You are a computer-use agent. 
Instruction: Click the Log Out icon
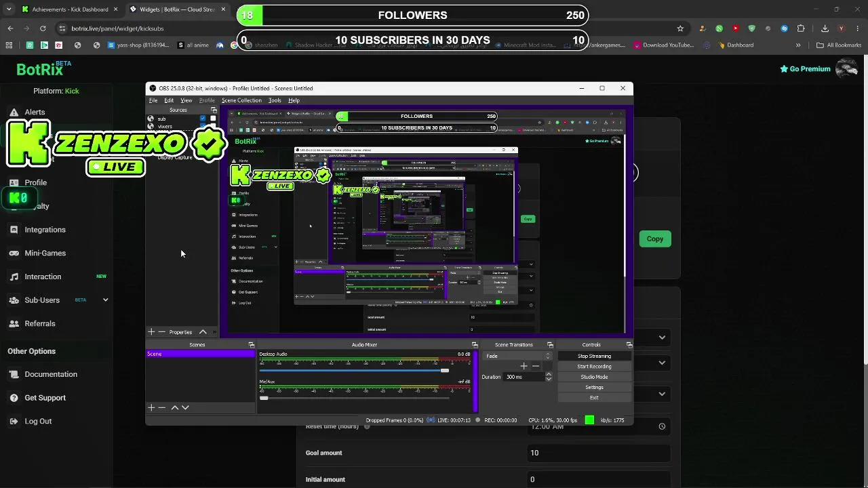pos(14,422)
